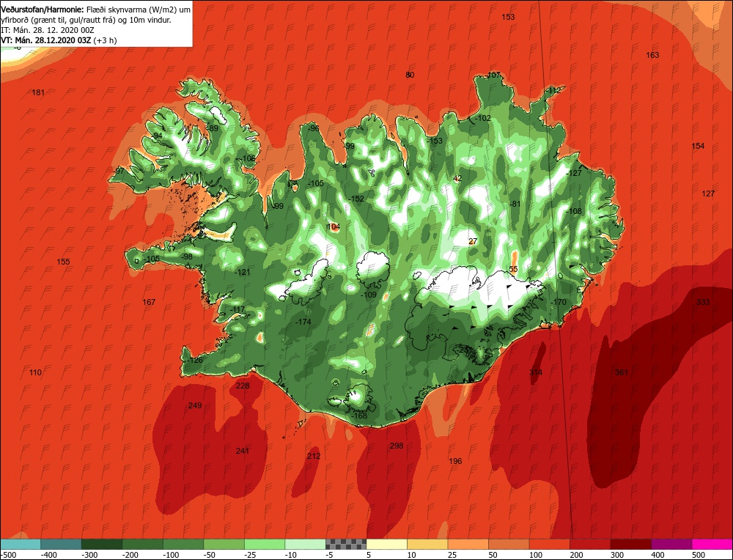The width and height of the screenshot is (733, 560).
Task: Pick the darkest green swatch above -300
Action: click(102, 544)
